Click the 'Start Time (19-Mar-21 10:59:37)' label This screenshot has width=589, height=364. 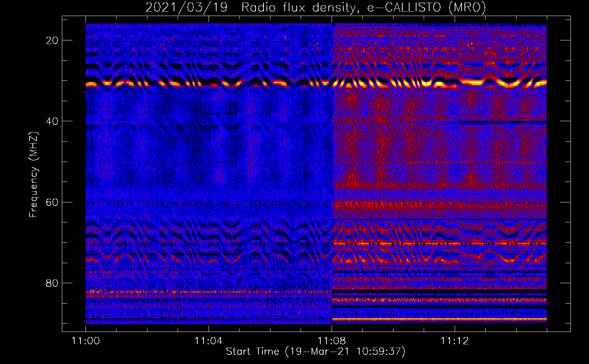tap(316, 351)
